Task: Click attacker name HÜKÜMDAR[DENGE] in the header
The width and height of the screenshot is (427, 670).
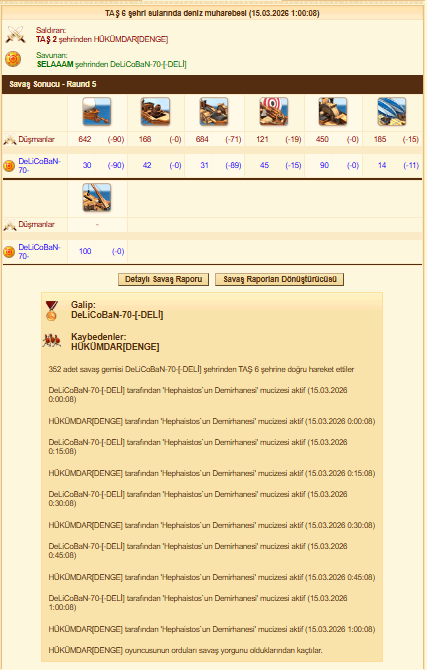Action: pos(131,39)
